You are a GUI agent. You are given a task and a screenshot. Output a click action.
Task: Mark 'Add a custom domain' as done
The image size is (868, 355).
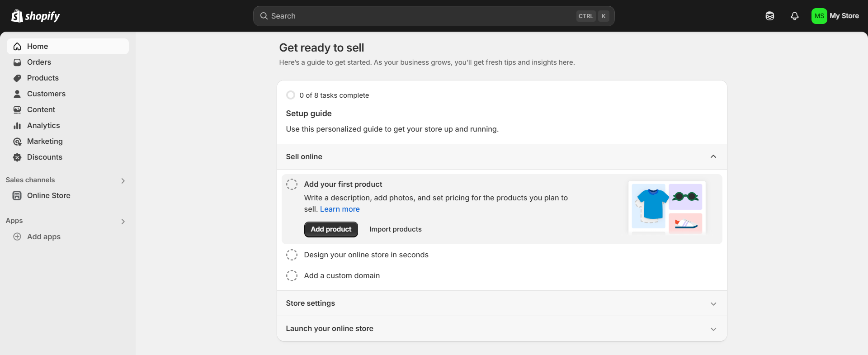tap(292, 275)
